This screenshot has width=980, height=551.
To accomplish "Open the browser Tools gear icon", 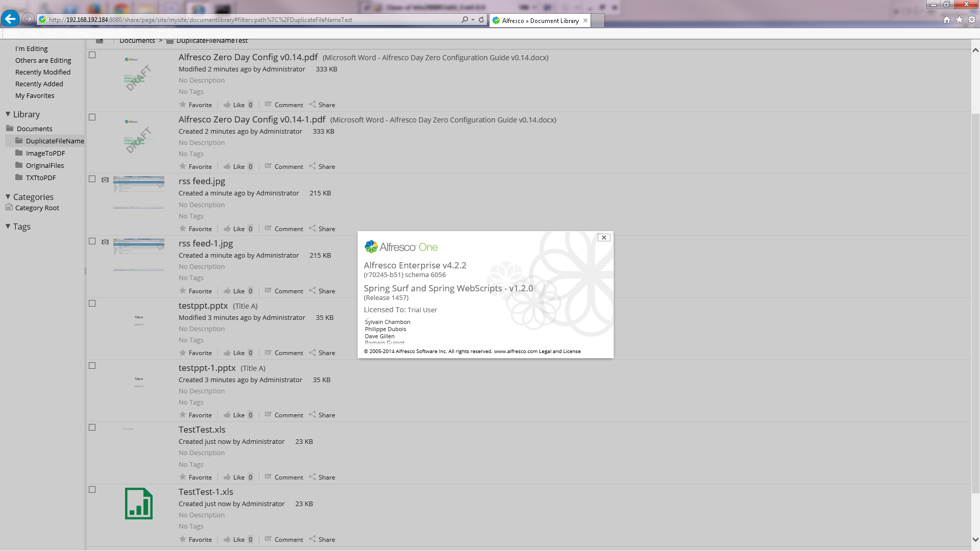I will pyautogui.click(x=972, y=19).
